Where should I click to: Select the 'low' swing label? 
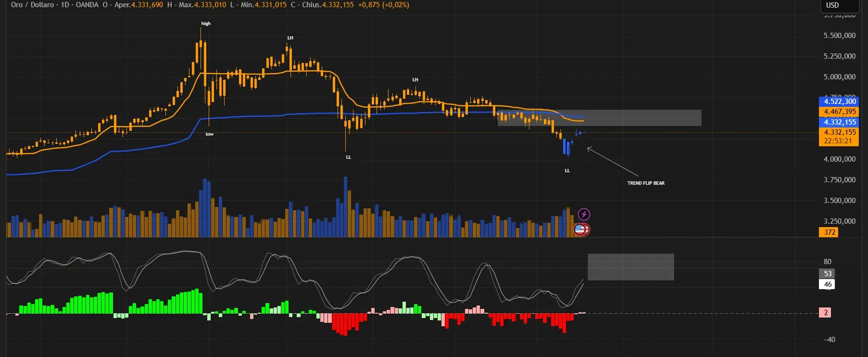coord(210,134)
